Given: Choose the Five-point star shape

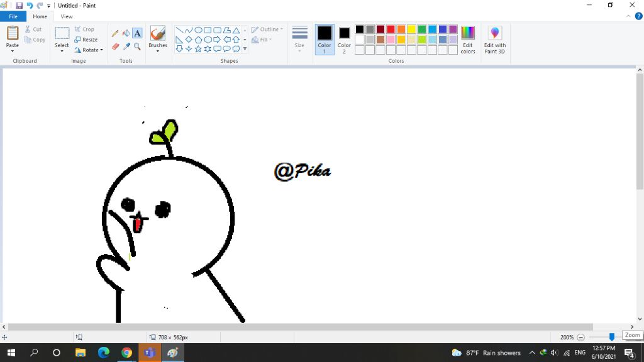Looking at the screenshot, I should (x=198, y=49).
